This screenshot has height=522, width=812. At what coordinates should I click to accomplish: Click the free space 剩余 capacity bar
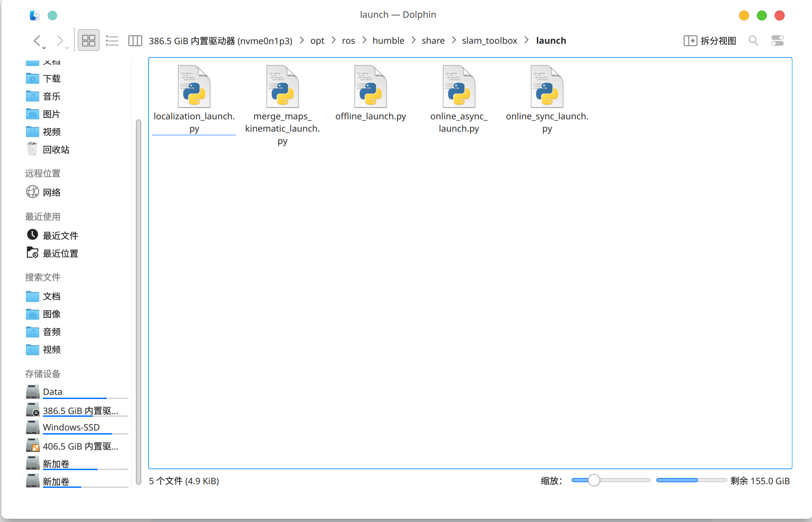[692, 480]
